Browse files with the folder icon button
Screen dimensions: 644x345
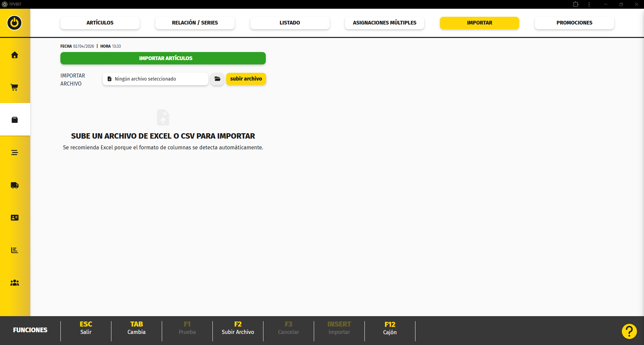pyautogui.click(x=217, y=79)
